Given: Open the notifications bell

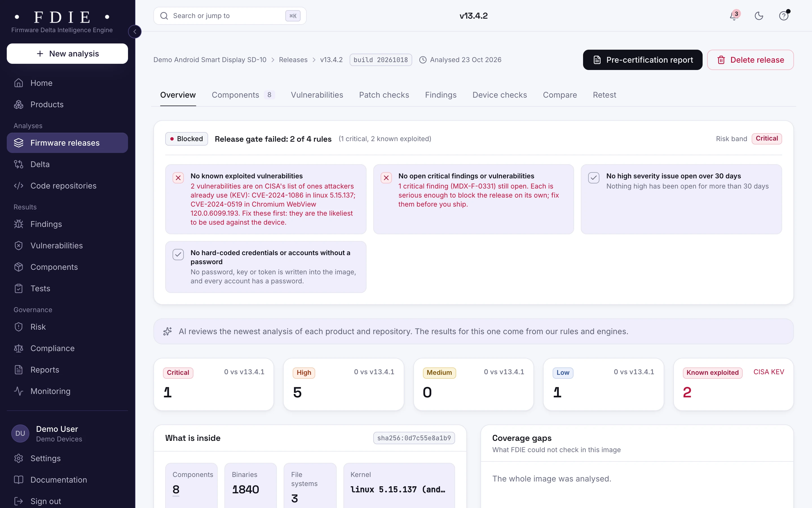Looking at the screenshot, I should coord(734,16).
